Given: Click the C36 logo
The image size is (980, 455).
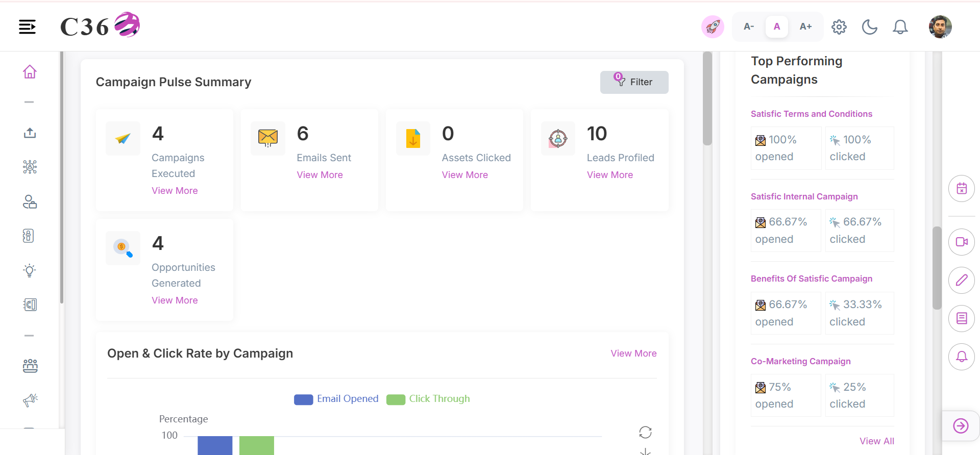Looking at the screenshot, I should (100, 26).
